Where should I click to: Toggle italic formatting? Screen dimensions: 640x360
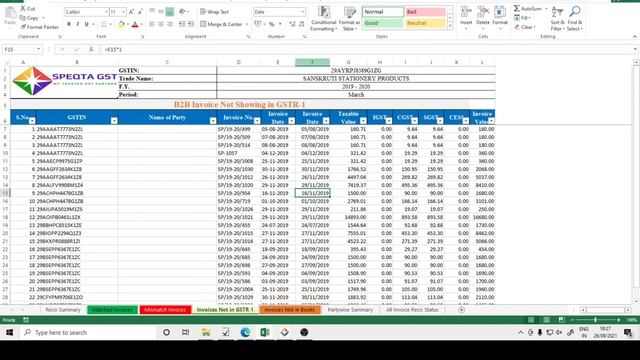click(x=78, y=24)
